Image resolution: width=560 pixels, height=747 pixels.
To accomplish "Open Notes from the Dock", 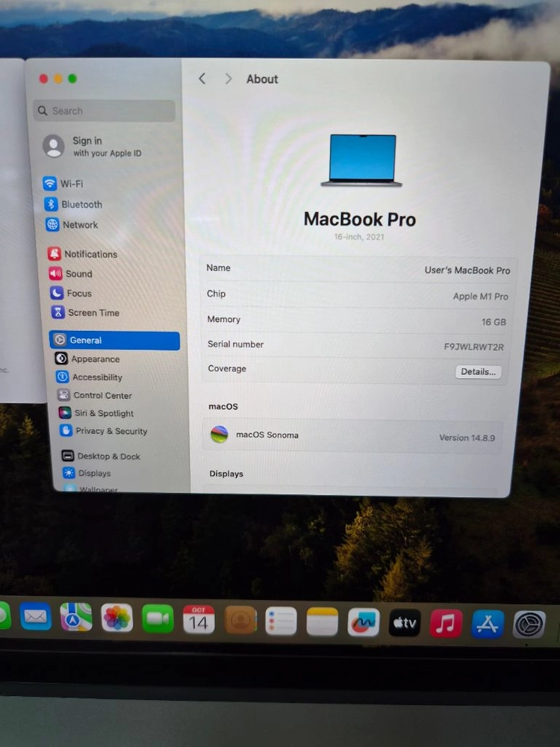I will pyautogui.click(x=323, y=622).
